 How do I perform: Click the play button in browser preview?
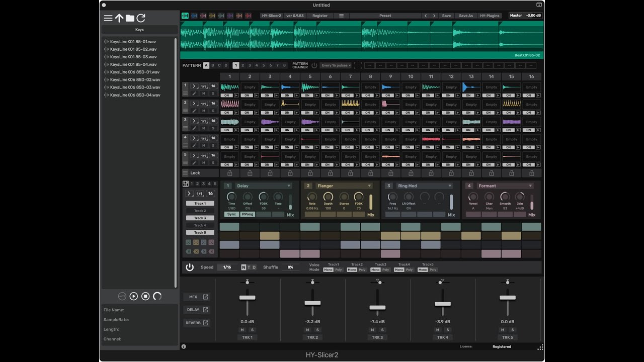tap(134, 296)
